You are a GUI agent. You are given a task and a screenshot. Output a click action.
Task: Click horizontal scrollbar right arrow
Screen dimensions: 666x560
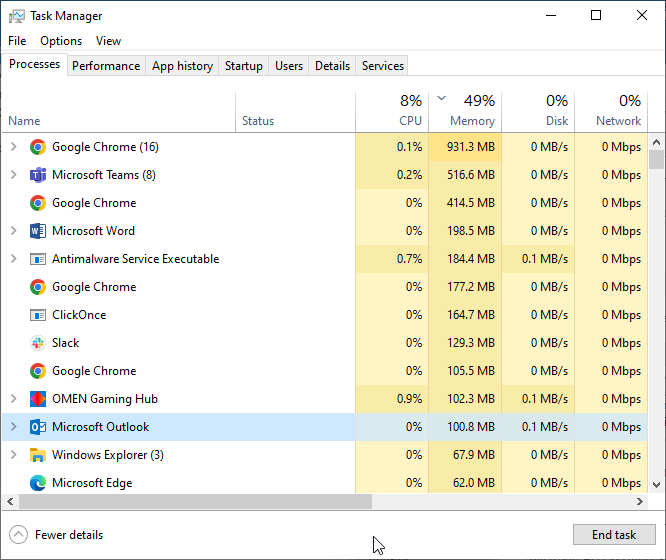(x=640, y=502)
